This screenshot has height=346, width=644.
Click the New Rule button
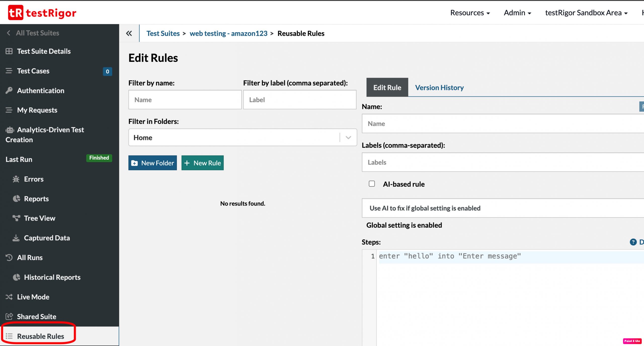tap(202, 163)
